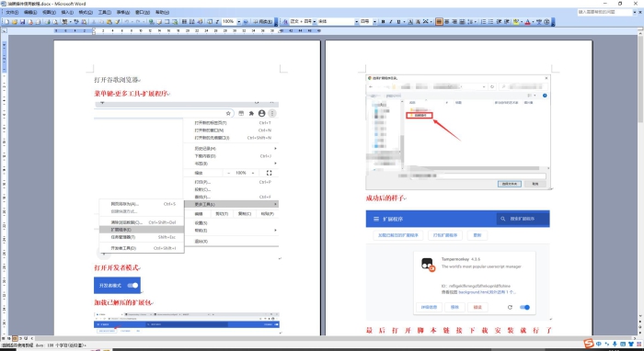Open the Styles and Formatting pane
The height and width of the screenshot is (351, 644).
click(284, 21)
